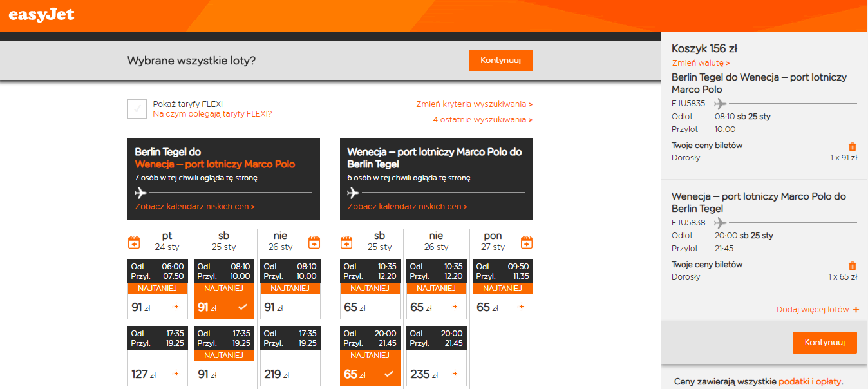
Task: Expand 4 ostatnie wyszukiwania
Action: 483,119
